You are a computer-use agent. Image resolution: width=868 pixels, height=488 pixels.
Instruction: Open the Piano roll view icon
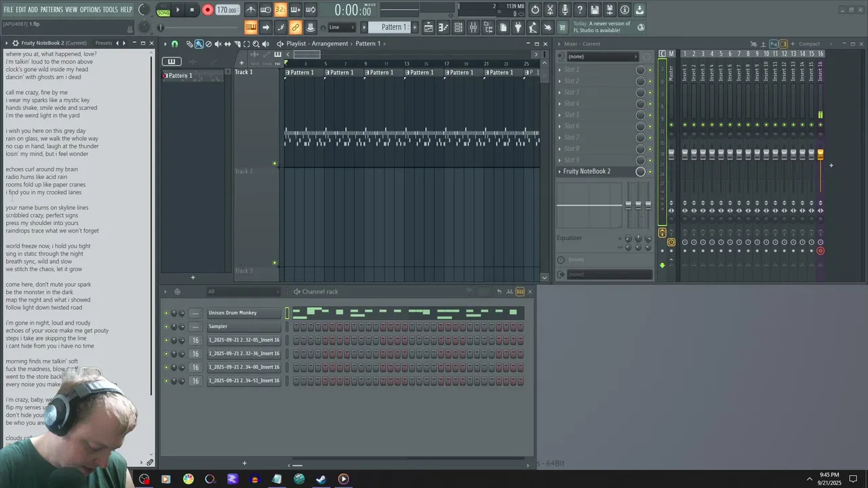443,27
